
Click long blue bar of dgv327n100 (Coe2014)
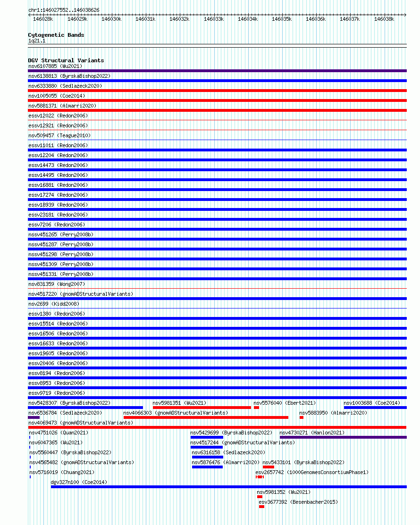(x=229, y=487)
